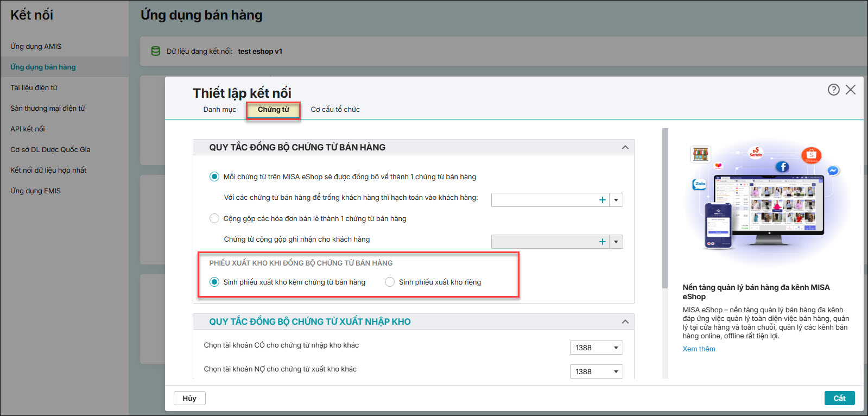Click the dialog's vertical scrollbar thumb
Screen dimensions: 868x416
click(x=665, y=208)
